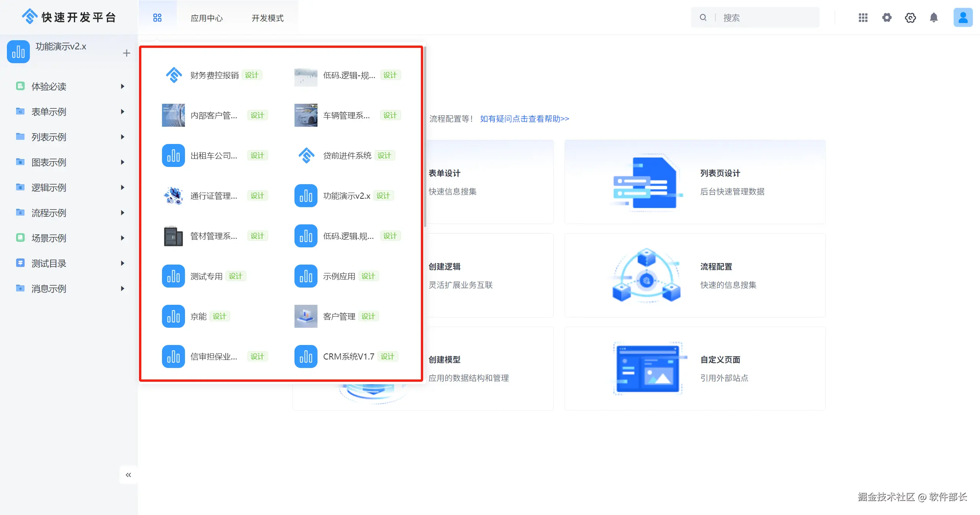
Task: Expand the 表单示例 folder arrow
Action: 123,112
